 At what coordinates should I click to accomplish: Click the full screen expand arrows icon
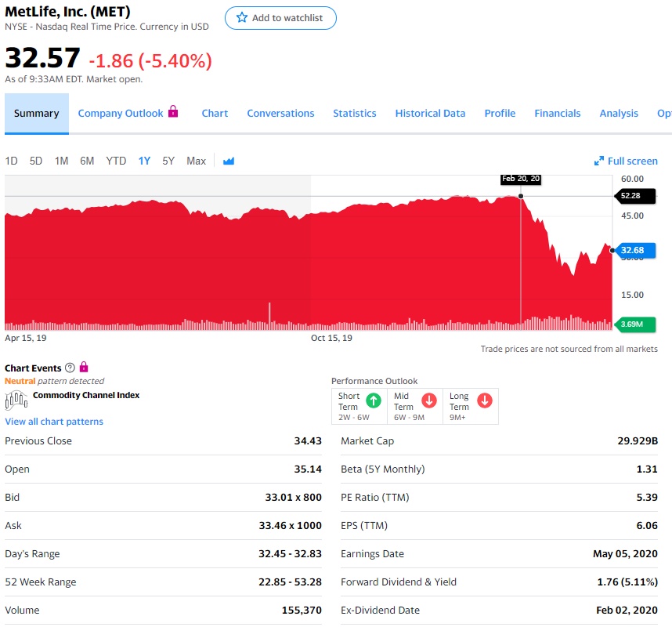598,161
